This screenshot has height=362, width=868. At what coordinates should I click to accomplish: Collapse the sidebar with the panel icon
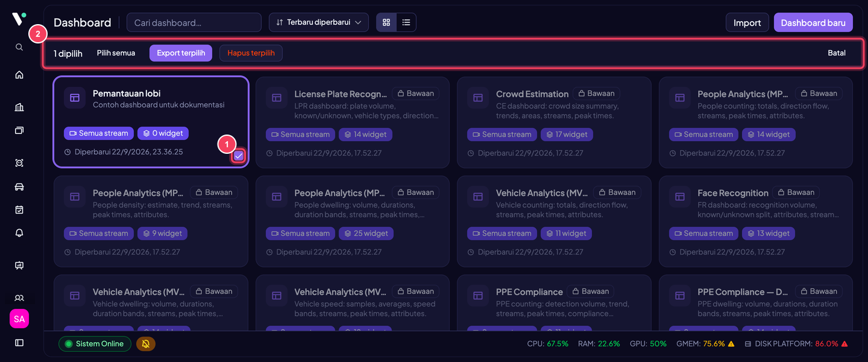[x=19, y=343]
